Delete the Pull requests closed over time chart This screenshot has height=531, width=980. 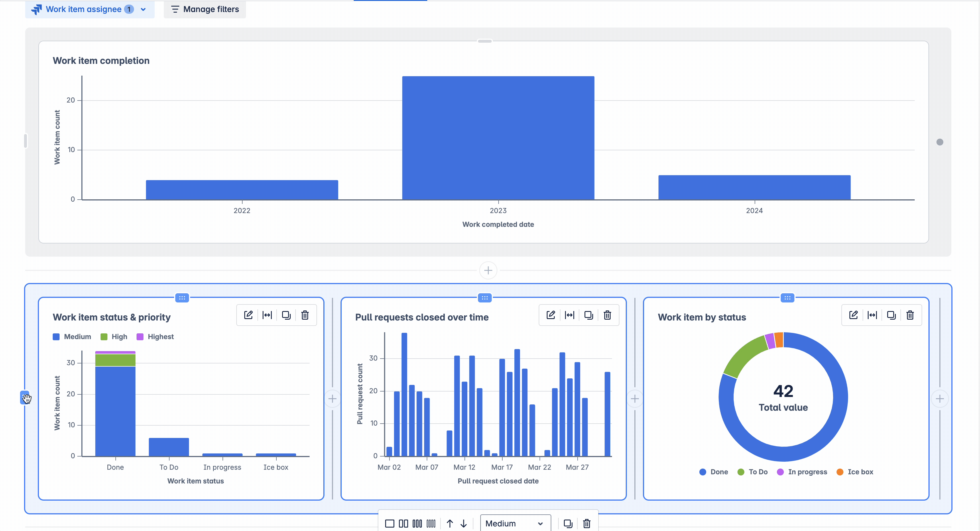pyautogui.click(x=607, y=315)
